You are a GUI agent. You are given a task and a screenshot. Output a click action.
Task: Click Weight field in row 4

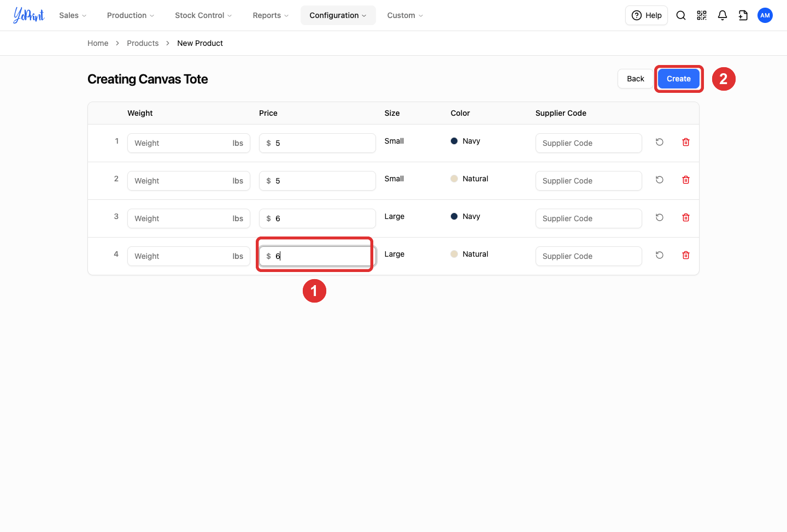pos(189,256)
